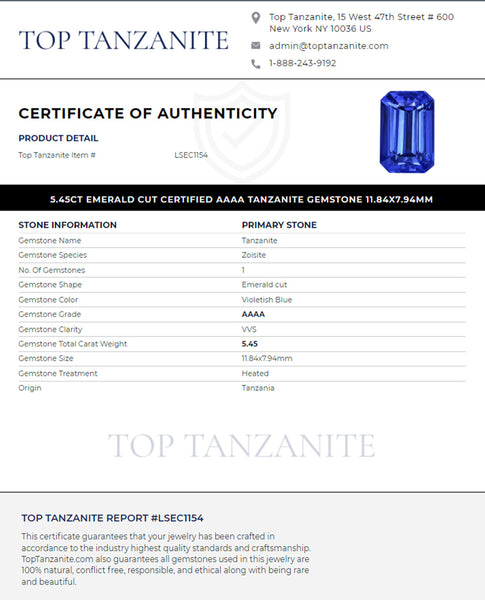Click the 'Top Tanzanite Item #' label
Image resolution: width=485 pixels, height=600 pixels.
[x=57, y=155]
